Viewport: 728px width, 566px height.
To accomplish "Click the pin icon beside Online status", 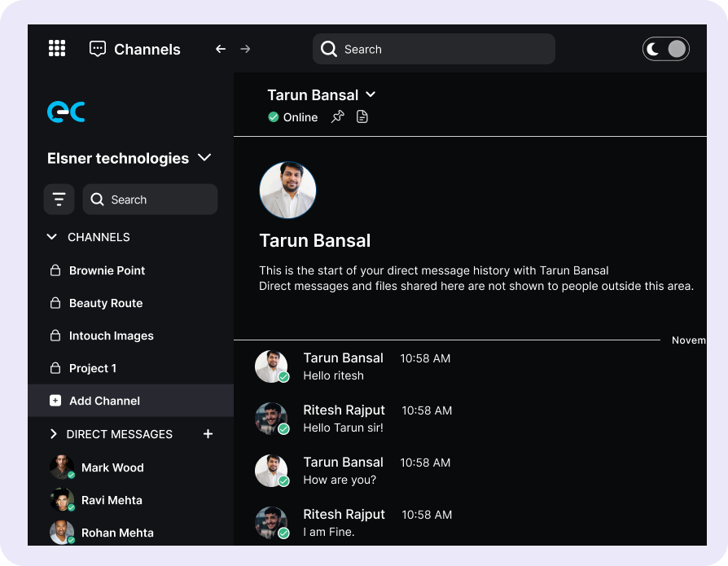I will [338, 117].
